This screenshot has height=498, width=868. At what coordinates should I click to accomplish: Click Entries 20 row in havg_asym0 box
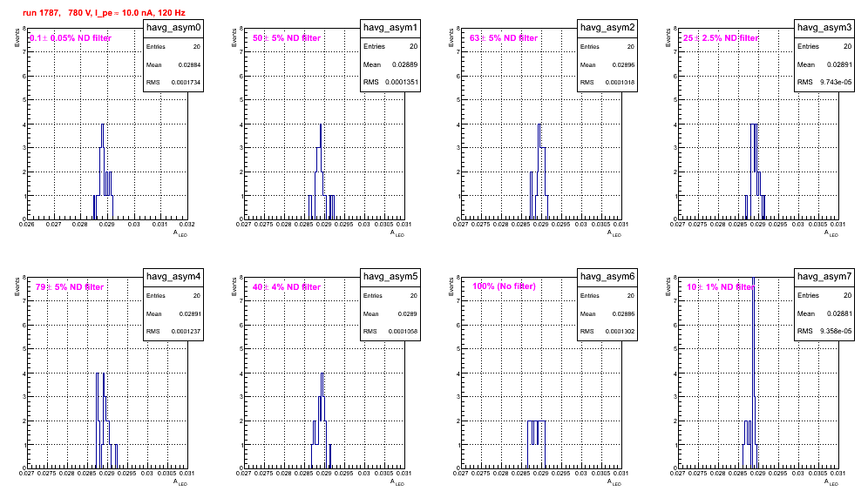point(173,47)
